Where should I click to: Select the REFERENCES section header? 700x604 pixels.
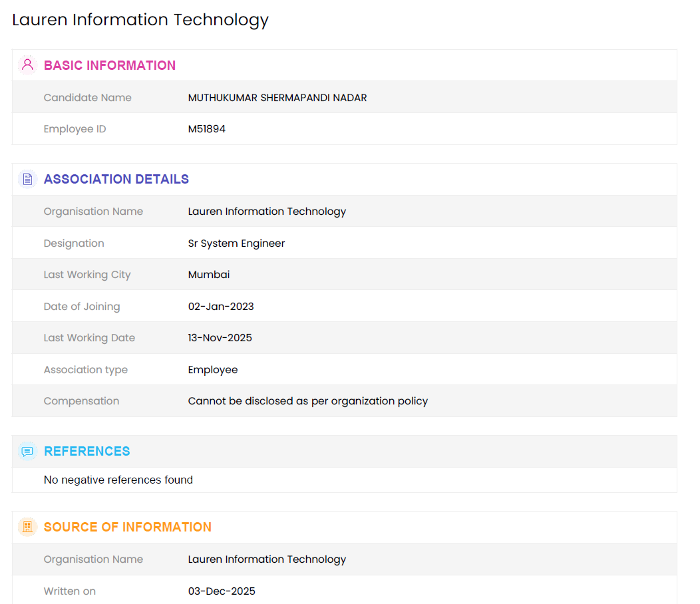tap(87, 451)
